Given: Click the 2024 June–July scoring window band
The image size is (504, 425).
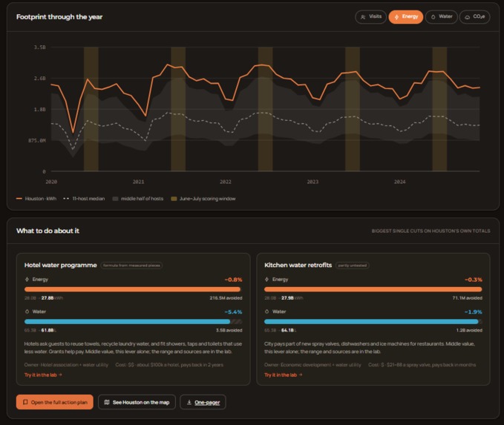Looking at the screenshot, I should point(439,109).
